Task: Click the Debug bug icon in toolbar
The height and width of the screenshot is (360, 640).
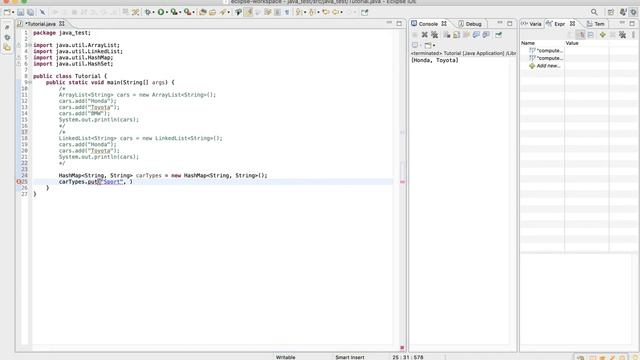Action: pyautogui.click(x=147, y=12)
